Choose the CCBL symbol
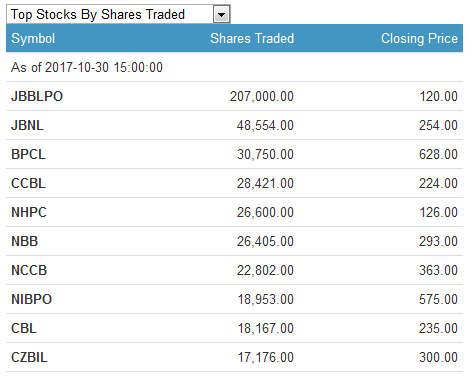Viewport: 472px width, 377px height. click(x=28, y=183)
